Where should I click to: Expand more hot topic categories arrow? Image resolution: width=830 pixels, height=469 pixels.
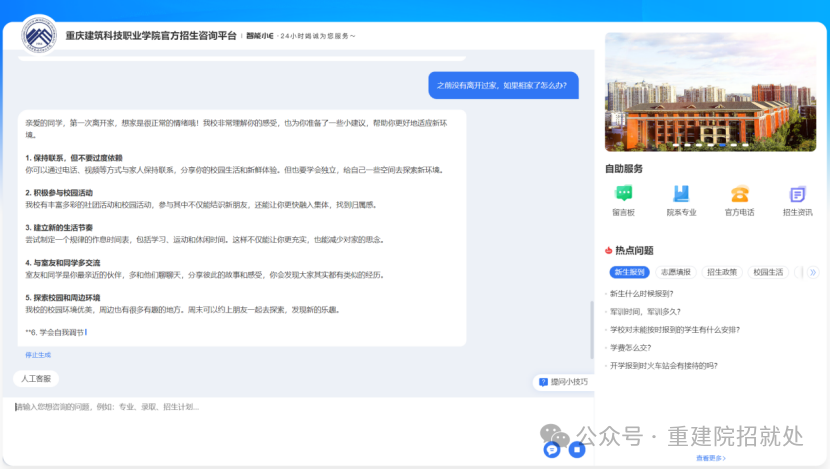pyautogui.click(x=813, y=272)
